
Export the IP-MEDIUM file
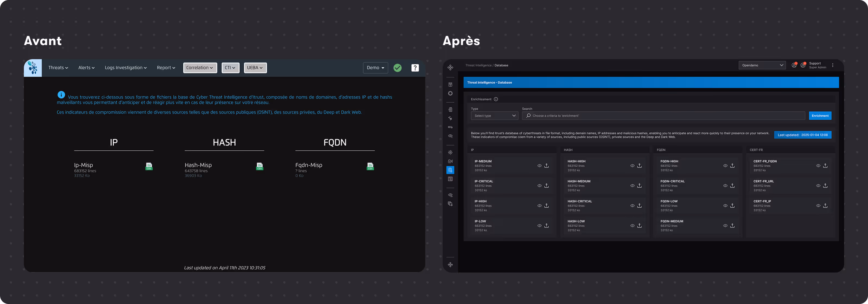547,166
